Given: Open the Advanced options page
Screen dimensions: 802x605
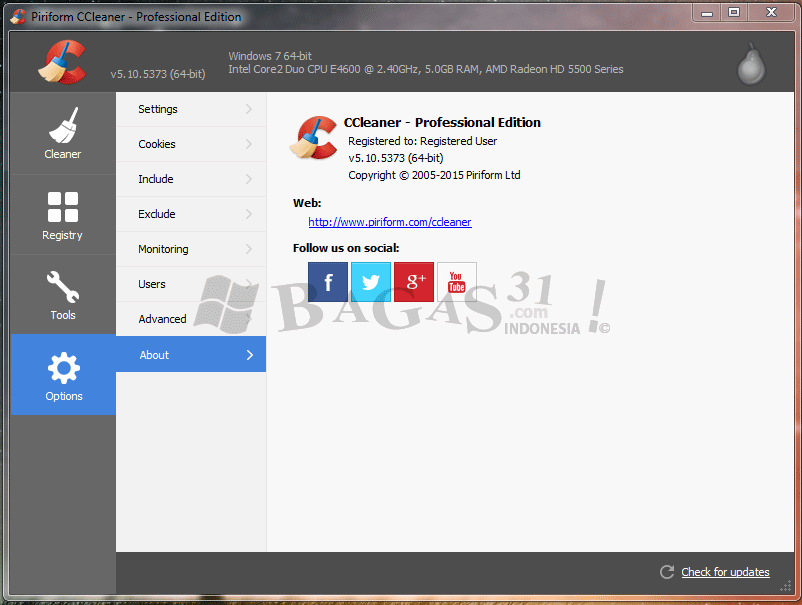Looking at the screenshot, I should [x=191, y=319].
